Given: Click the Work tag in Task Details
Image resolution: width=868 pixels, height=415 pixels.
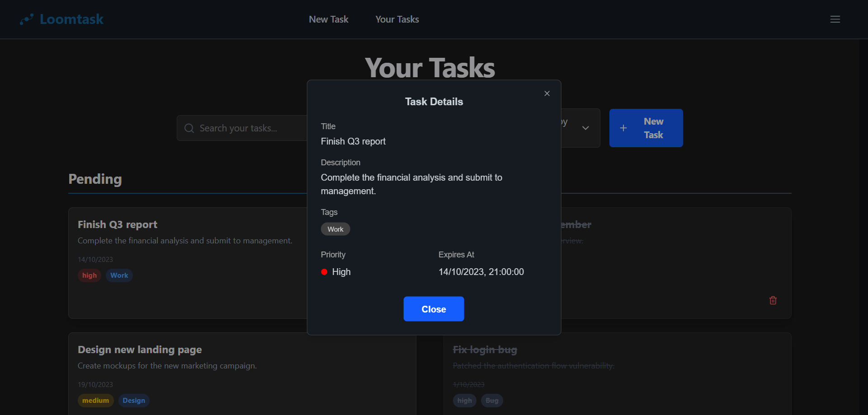Looking at the screenshot, I should click(x=335, y=229).
